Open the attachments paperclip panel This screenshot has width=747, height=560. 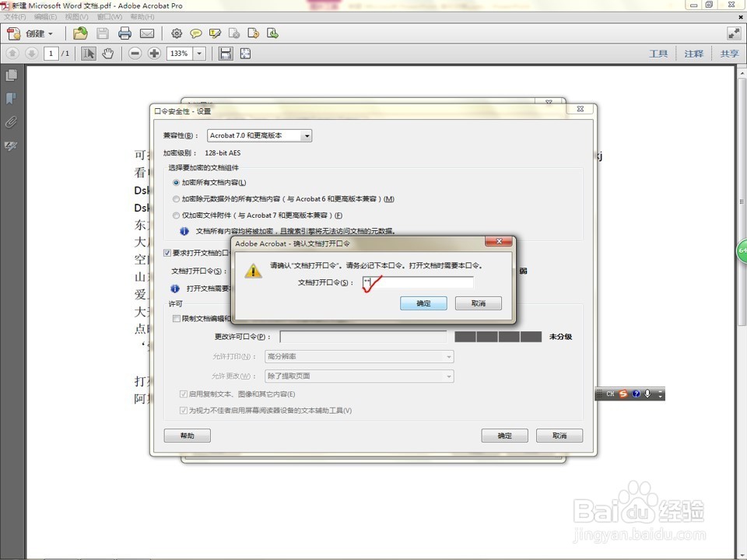click(11, 122)
